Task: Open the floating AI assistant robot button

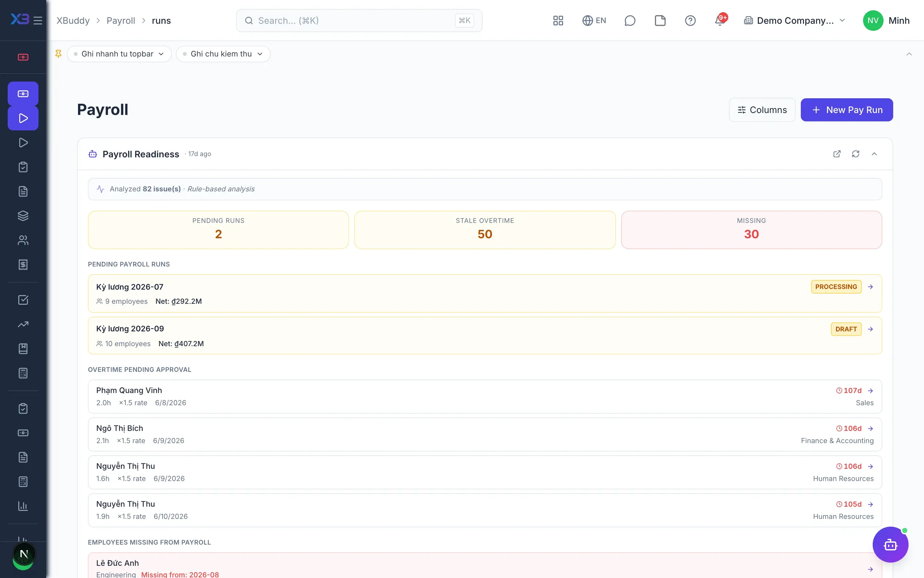Action: [x=890, y=545]
